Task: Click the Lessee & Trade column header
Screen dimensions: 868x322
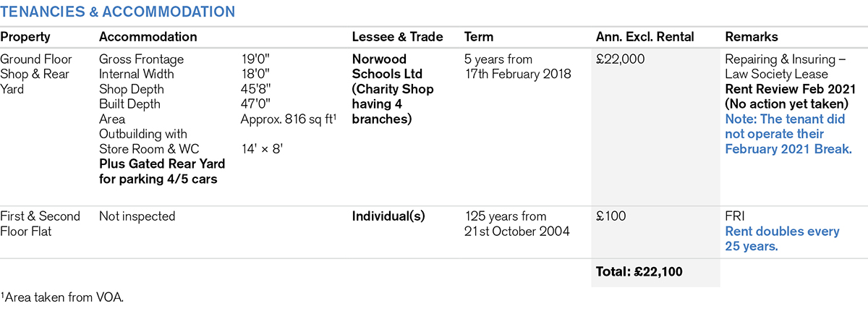Action: pyautogui.click(x=397, y=37)
